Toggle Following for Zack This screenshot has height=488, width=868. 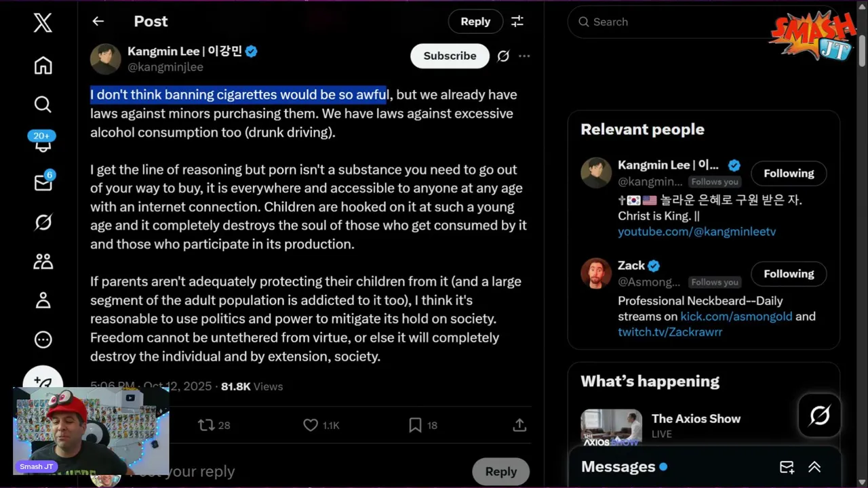pos(788,274)
